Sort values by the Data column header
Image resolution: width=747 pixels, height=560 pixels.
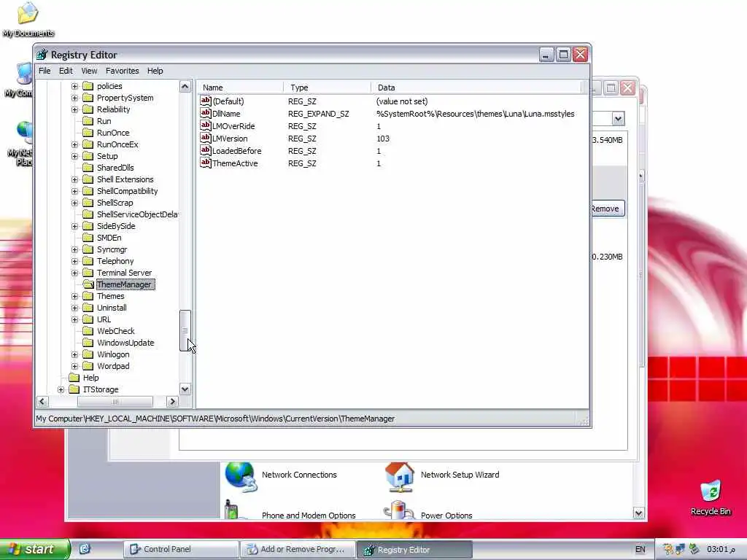click(x=476, y=87)
